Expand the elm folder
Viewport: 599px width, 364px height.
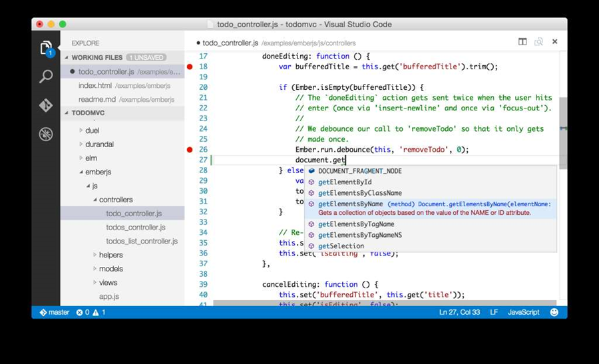(x=81, y=158)
